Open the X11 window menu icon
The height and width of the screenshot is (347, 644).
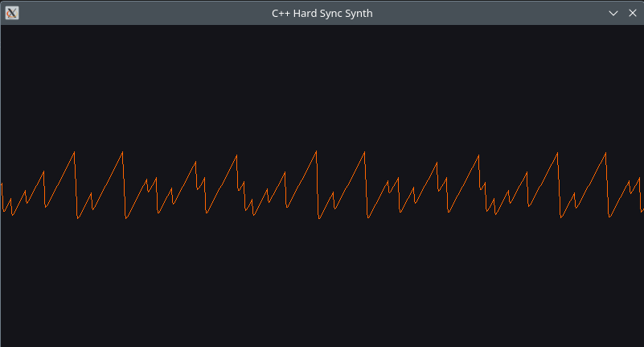pos(12,13)
